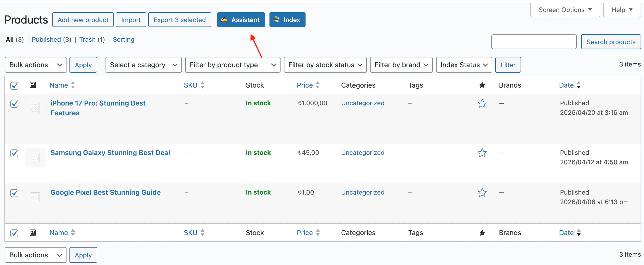The image size is (644, 265).
Task: Toggle select-all checkbox in table footer
Action: [14, 233]
